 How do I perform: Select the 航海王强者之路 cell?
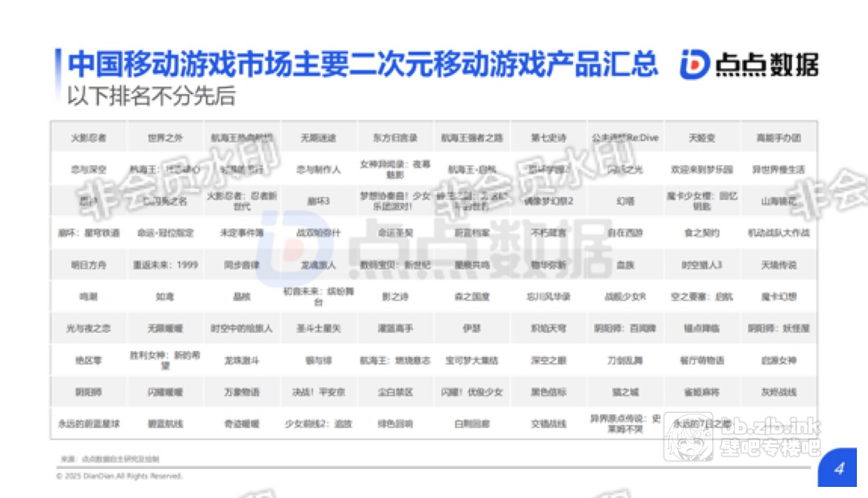pyautogui.click(x=472, y=138)
